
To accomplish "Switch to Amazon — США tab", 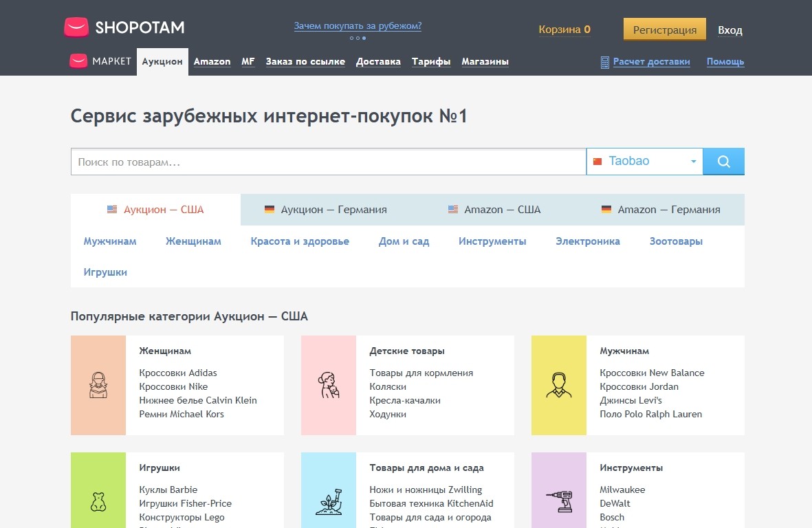I will (494, 210).
